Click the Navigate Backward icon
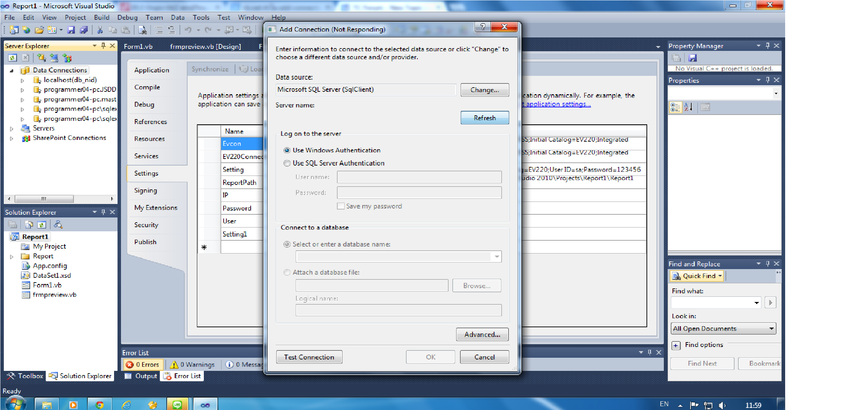The width and height of the screenshot is (868, 410). tap(229, 30)
